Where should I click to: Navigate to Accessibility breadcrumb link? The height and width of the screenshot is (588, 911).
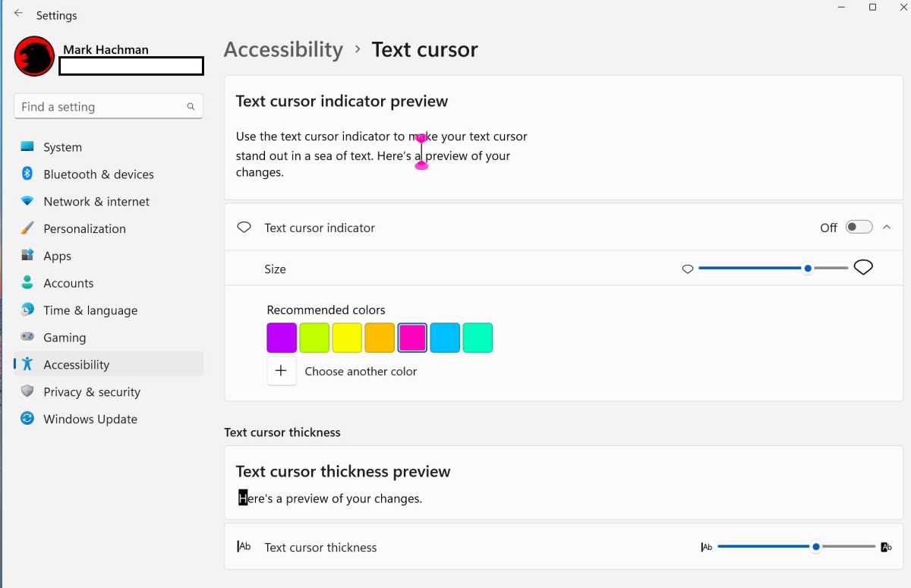point(283,50)
